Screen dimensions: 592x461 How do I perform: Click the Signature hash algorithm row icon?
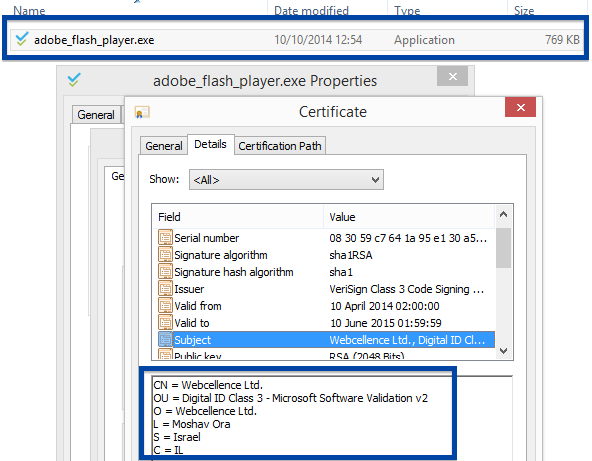pyautogui.click(x=165, y=272)
